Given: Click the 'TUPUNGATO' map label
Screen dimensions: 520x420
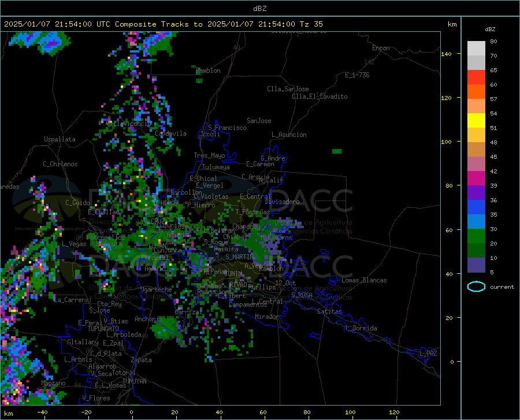Looking at the screenshot, I should [x=103, y=329].
